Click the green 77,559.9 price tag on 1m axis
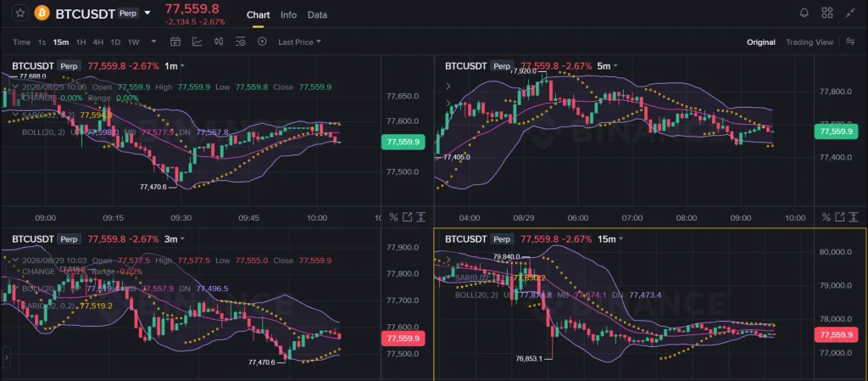The width and height of the screenshot is (868, 381). [403, 143]
